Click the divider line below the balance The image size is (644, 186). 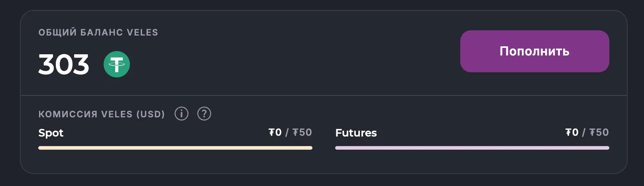[324, 95]
